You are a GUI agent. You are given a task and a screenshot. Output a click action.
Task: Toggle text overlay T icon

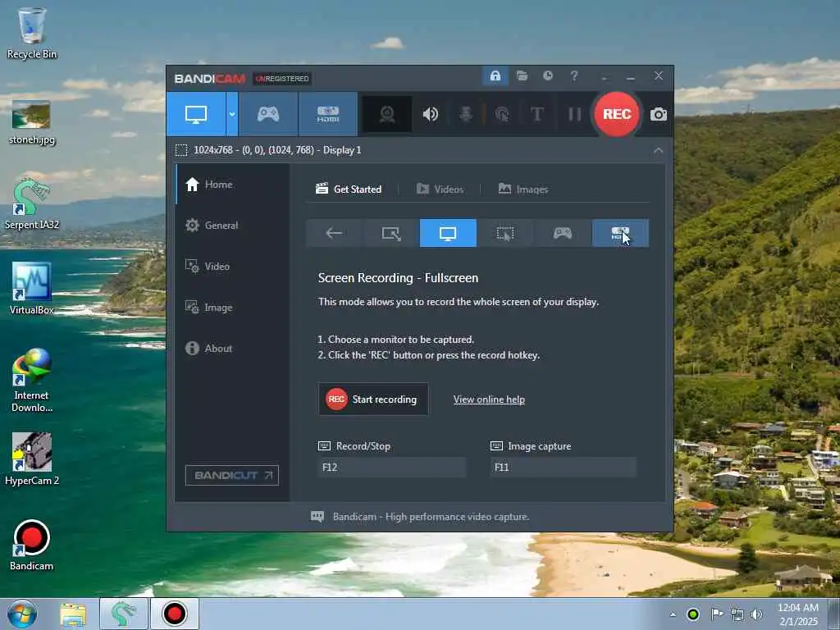click(x=536, y=114)
